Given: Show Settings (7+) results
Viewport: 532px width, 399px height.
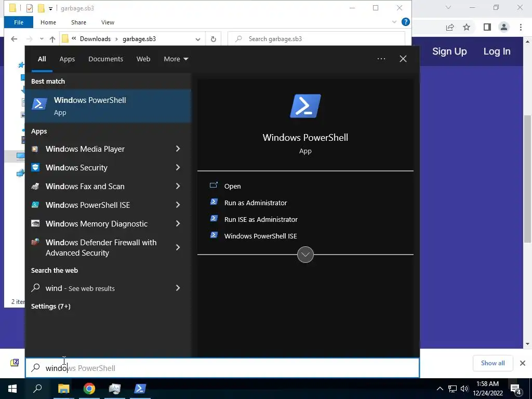Looking at the screenshot, I should tap(51, 307).
